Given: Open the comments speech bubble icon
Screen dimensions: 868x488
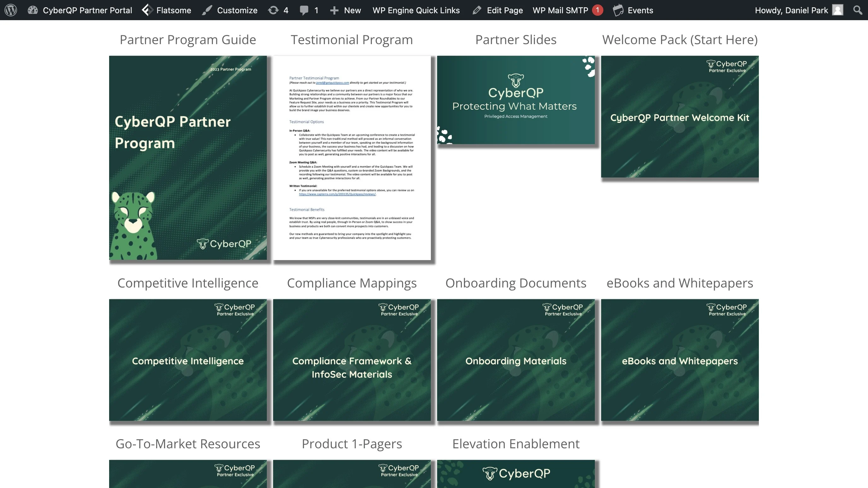Looking at the screenshot, I should pos(304,10).
